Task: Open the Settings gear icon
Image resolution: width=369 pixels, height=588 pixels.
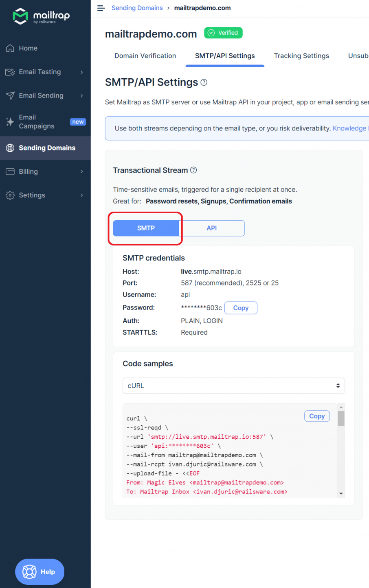Action: (x=9, y=195)
